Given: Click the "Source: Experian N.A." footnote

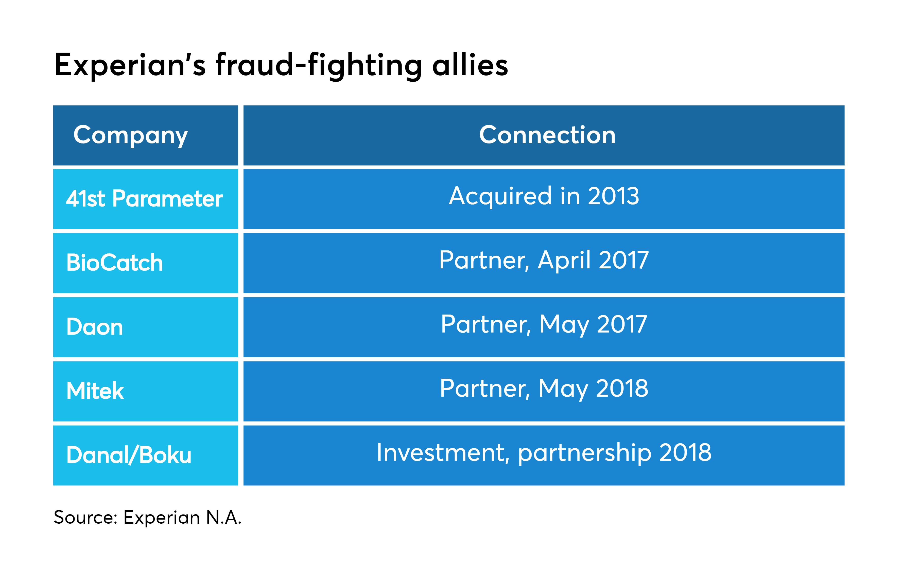Looking at the screenshot, I should click(x=148, y=518).
